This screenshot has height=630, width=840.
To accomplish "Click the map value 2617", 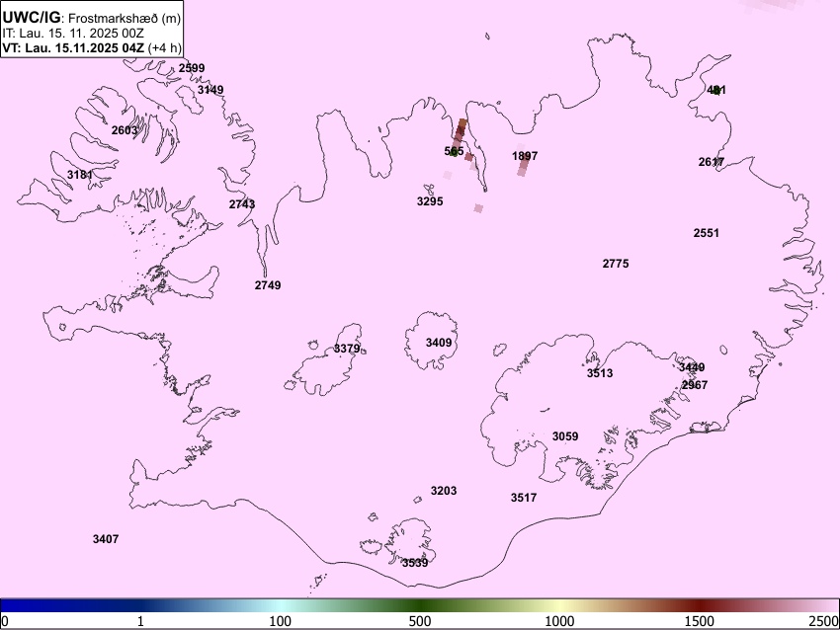I will click(712, 162).
